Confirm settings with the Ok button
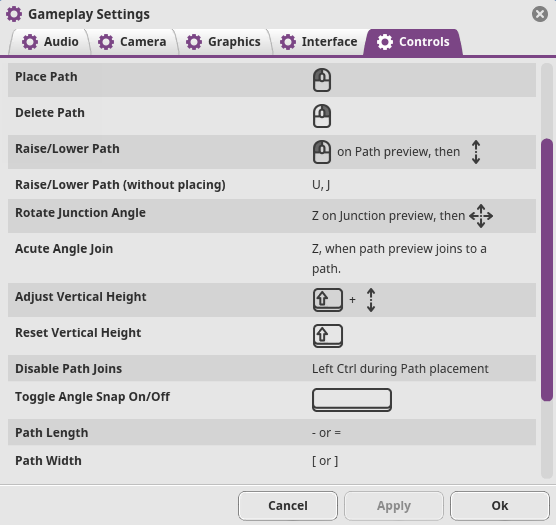 point(500,506)
